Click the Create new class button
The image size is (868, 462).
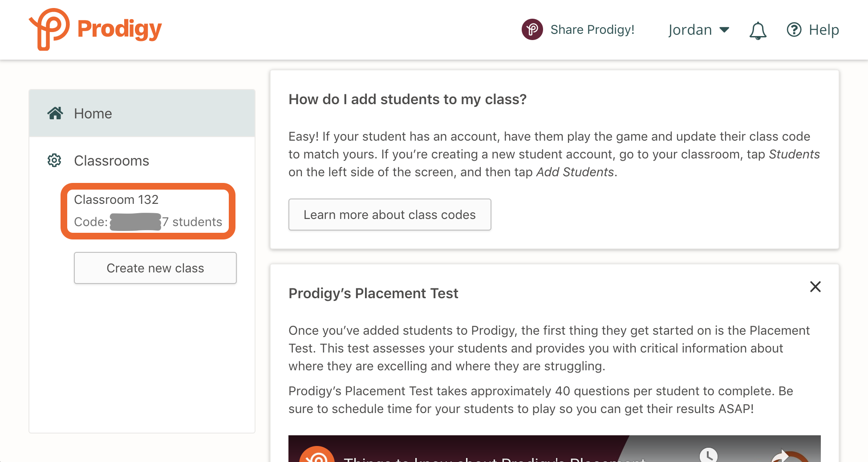pos(155,268)
